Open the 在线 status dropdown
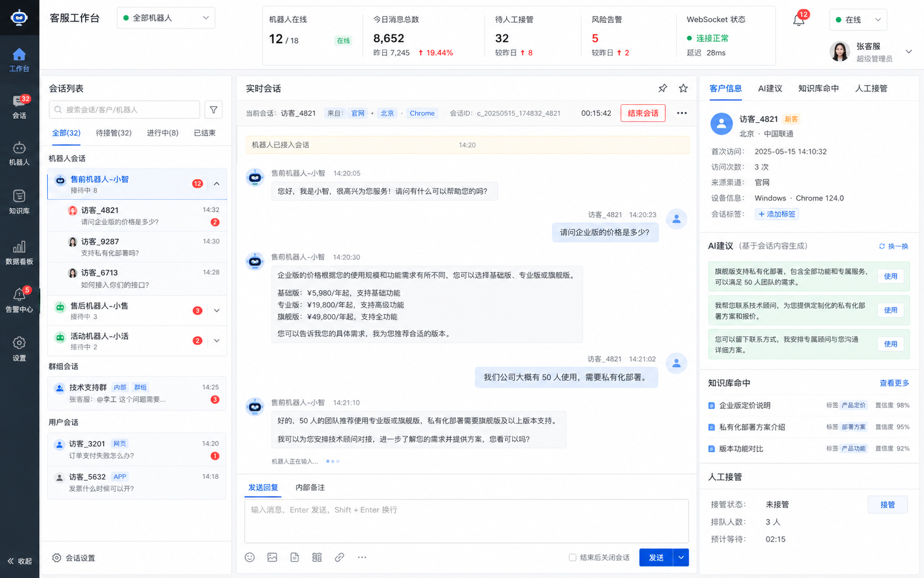The height and width of the screenshot is (578, 924). coord(858,20)
